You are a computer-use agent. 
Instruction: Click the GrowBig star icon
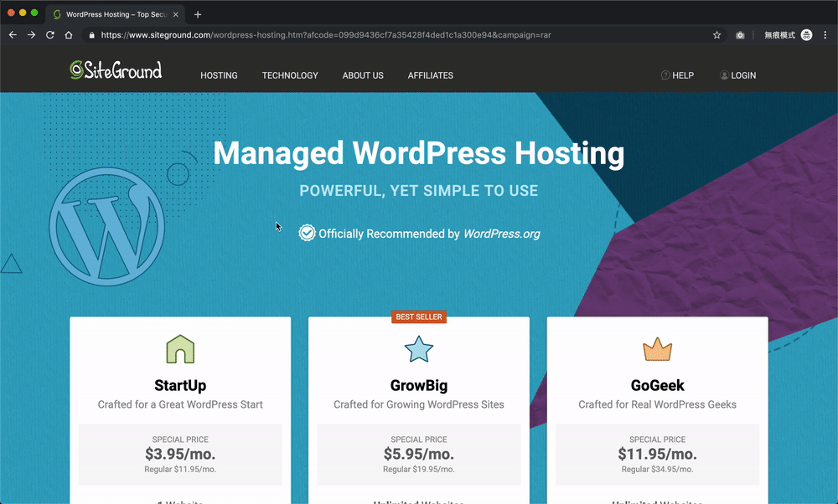pos(419,349)
